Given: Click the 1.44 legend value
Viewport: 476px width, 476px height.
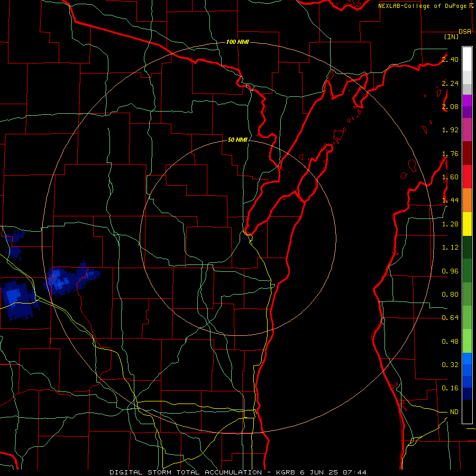Looking at the screenshot, I should coord(450,200).
